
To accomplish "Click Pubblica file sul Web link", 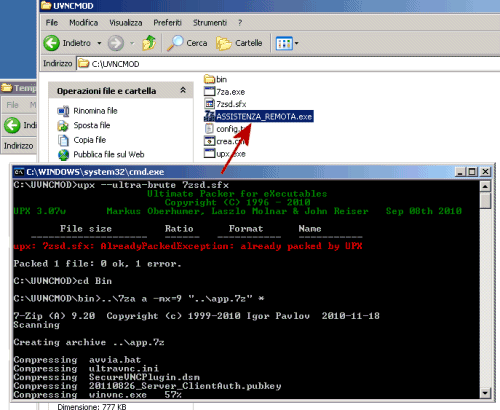I will [109, 155].
